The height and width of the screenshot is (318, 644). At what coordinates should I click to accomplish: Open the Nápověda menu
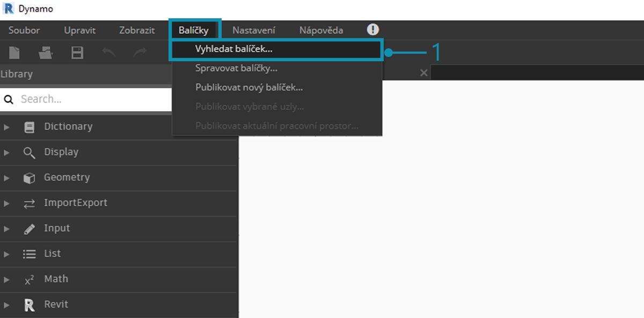tap(321, 30)
